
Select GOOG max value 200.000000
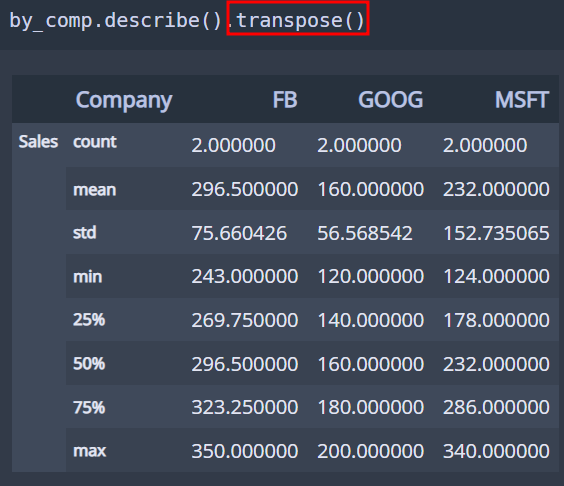pos(370,451)
